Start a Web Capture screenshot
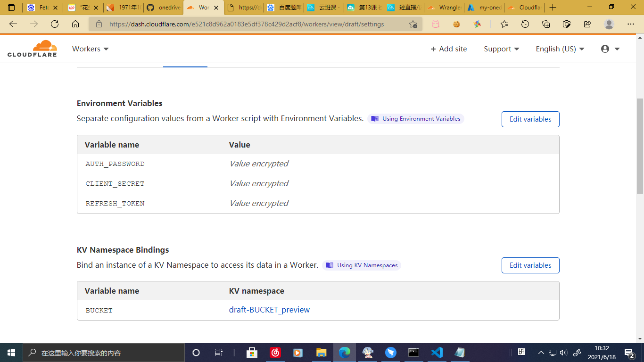This screenshot has width=644, height=362. point(567,24)
